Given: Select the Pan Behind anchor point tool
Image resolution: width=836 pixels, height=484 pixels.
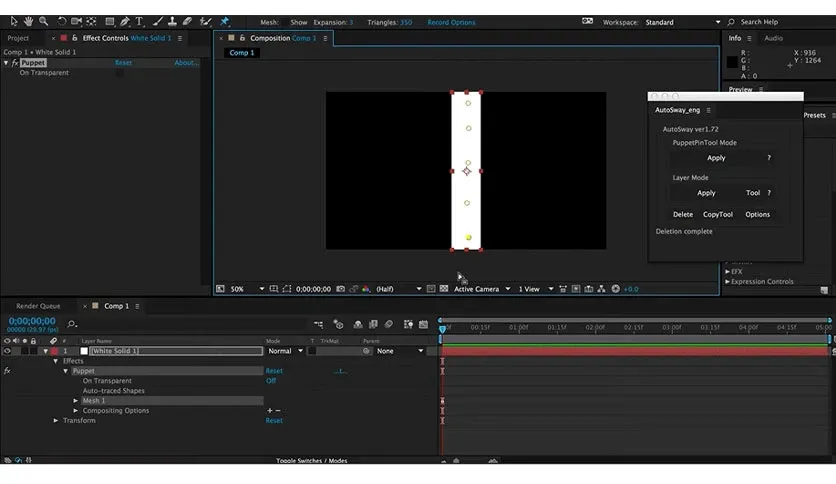Looking at the screenshot, I should point(91,21).
